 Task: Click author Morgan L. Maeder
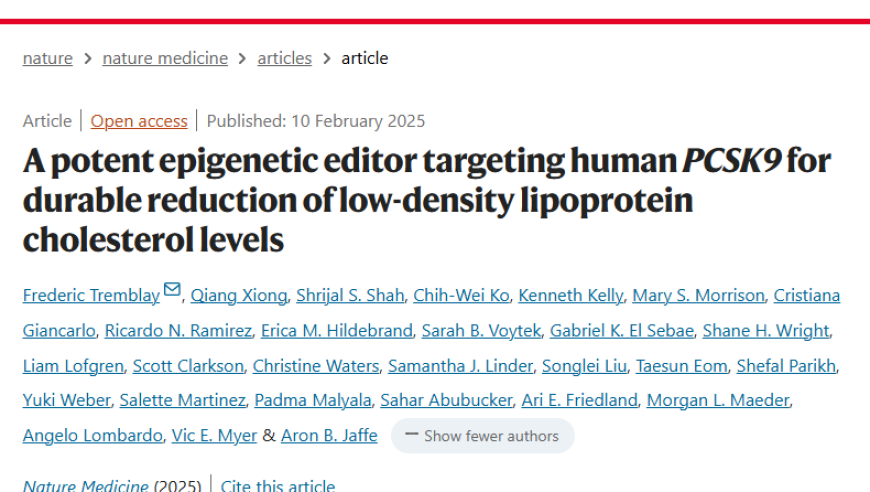coord(718,400)
